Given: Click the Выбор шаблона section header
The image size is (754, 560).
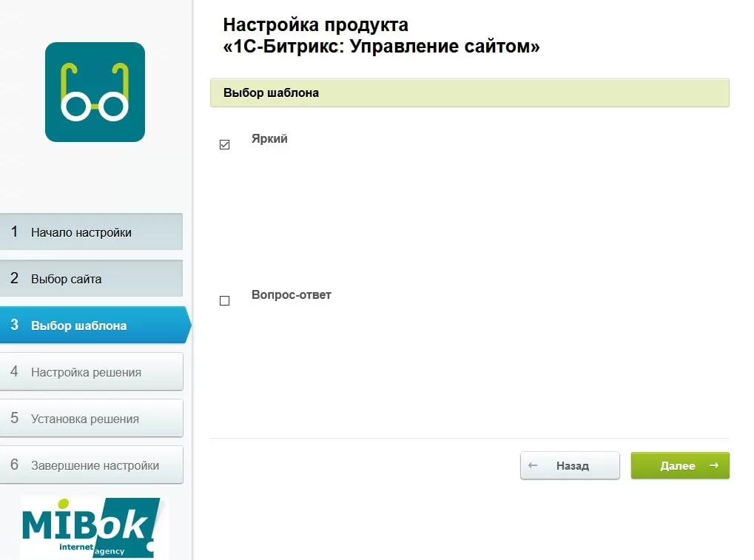Looking at the screenshot, I should pos(470,92).
